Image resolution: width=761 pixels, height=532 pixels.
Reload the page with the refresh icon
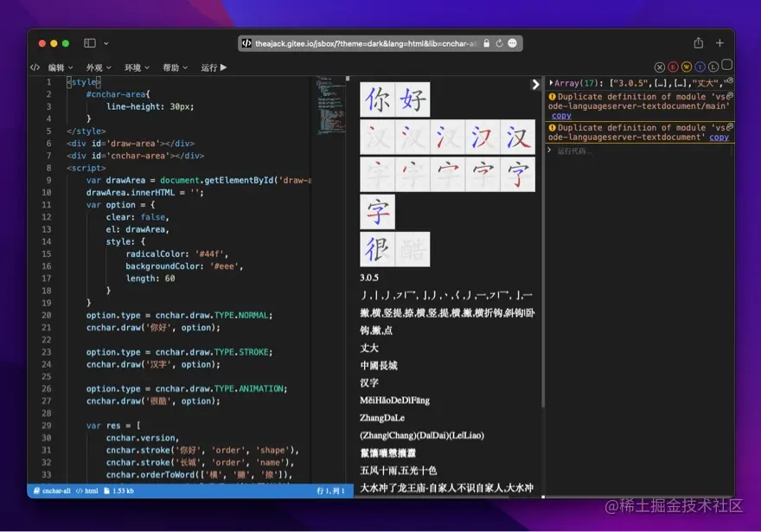click(499, 43)
